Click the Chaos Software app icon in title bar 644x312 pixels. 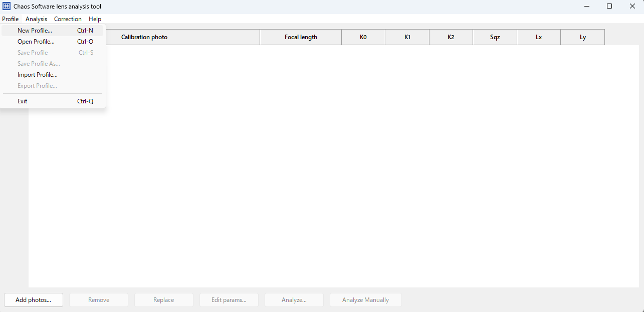[7, 7]
